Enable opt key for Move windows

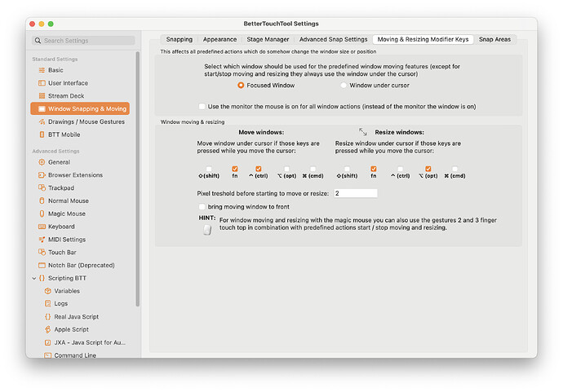coord(286,169)
